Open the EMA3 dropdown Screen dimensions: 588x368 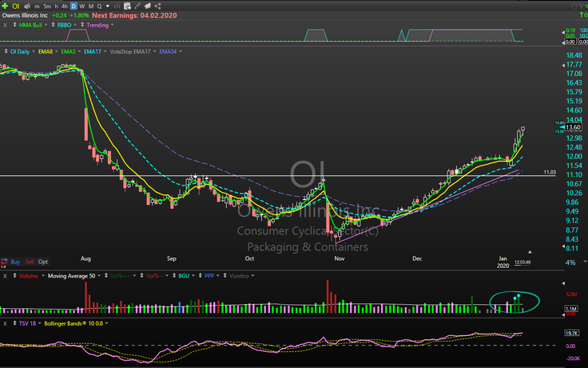(79, 51)
